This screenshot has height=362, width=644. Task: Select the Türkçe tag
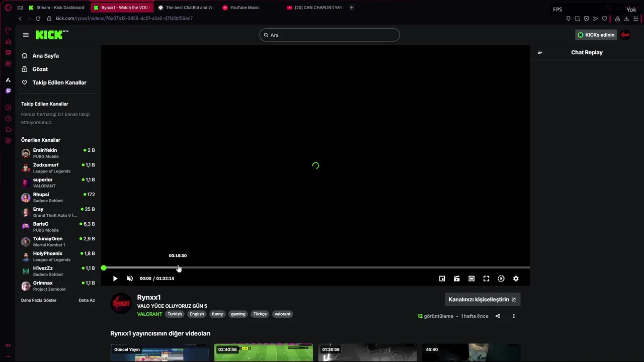click(x=260, y=314)
